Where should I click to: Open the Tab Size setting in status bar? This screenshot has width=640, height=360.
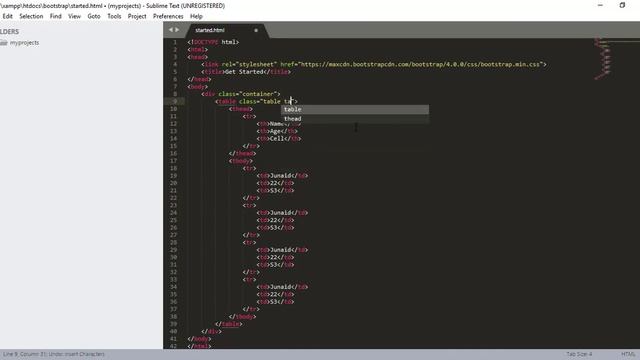[579, 354]
